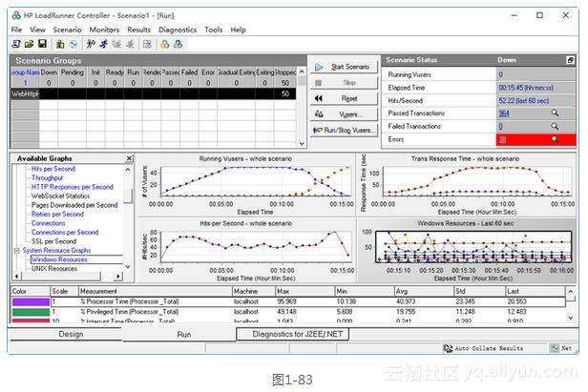
Task: Select UNIX Resources tree item
Action: (x=54, y=268)
